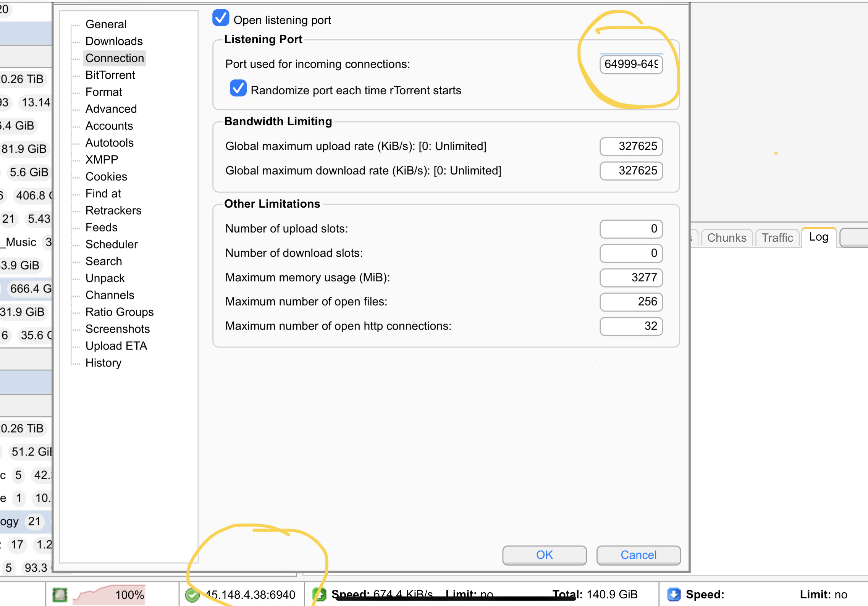Select the History settings item
The width and height of the screenshot is (868, 606).
coord(103,363)
